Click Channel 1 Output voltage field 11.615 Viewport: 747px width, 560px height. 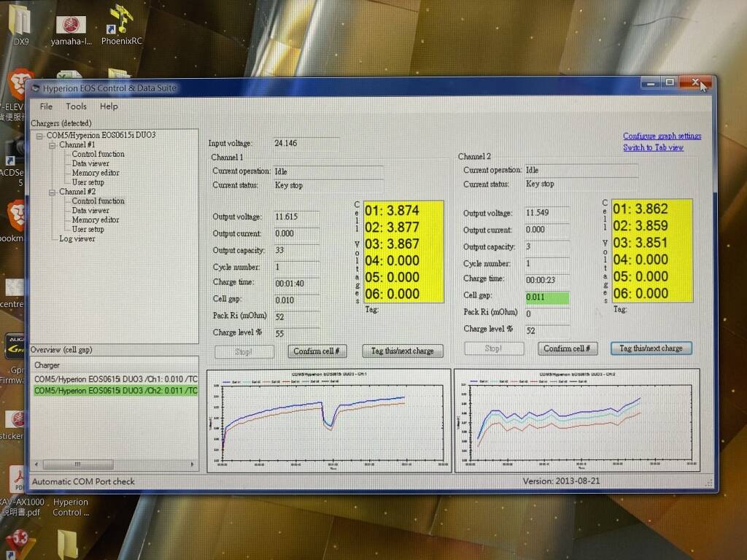coord(296,217)
